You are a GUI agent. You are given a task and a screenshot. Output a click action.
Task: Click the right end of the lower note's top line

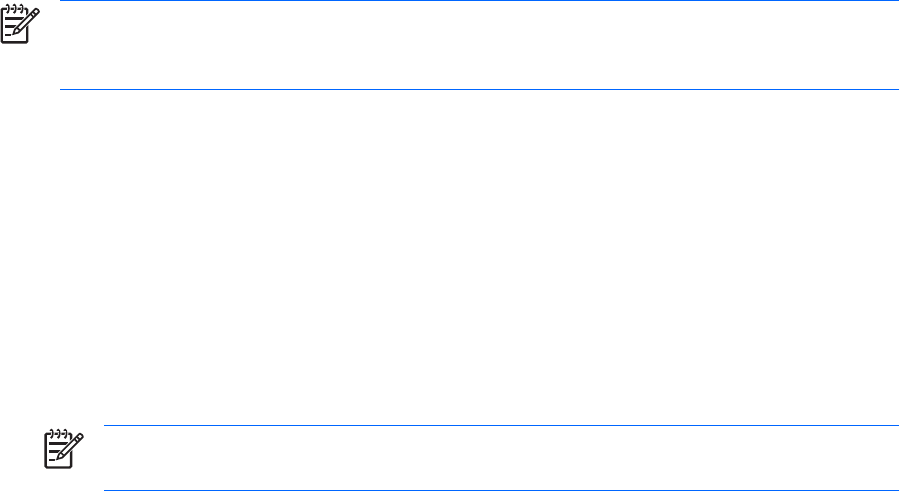click(893, 426)
